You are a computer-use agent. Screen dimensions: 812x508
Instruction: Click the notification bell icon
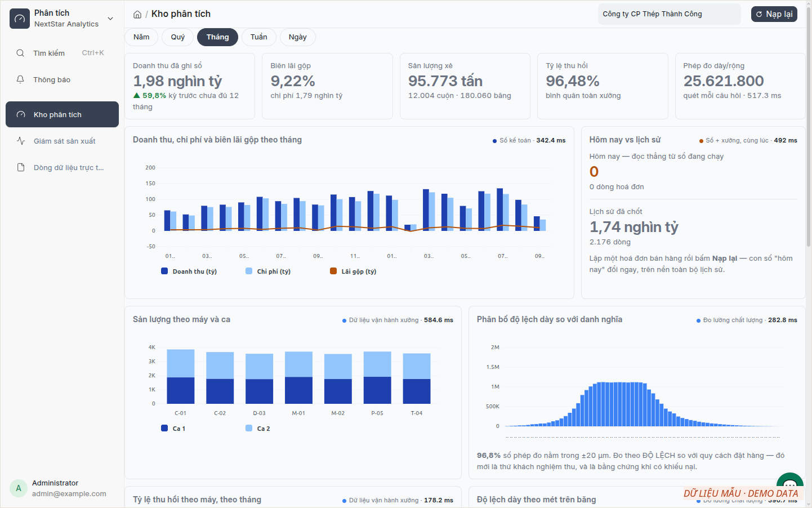tap(20, 79)
